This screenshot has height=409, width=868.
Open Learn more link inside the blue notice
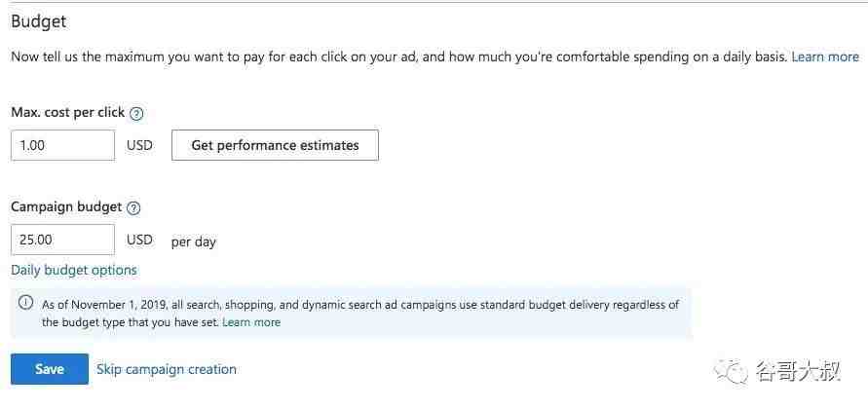251,322
